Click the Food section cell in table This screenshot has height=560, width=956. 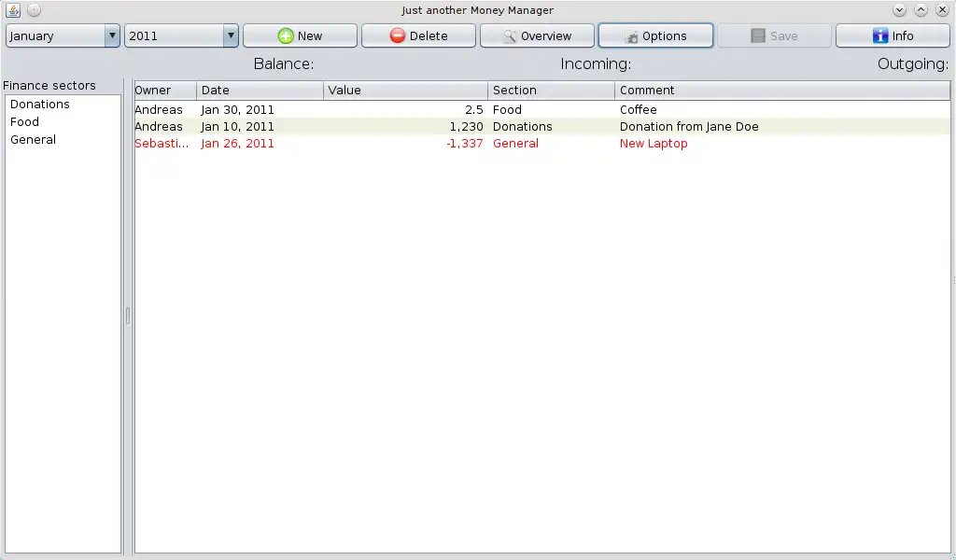(x=551, y=110)
